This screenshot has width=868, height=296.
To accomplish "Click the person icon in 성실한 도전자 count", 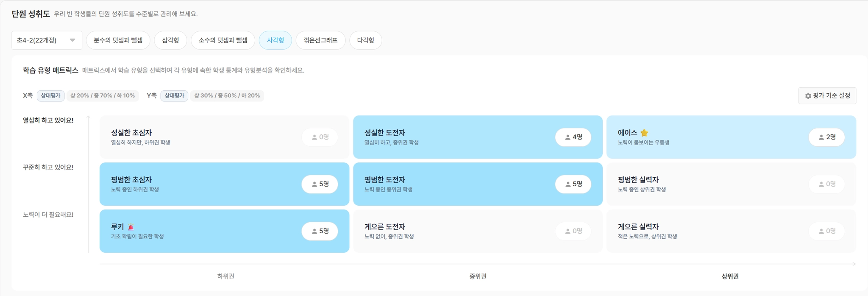I will tap(568, 137).
